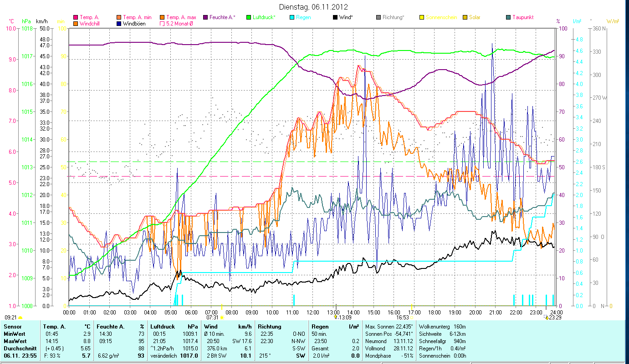The width and height of the screenshot is (629, 364).
Task: Click the black Wind* legend square
Action: [335, 17]
